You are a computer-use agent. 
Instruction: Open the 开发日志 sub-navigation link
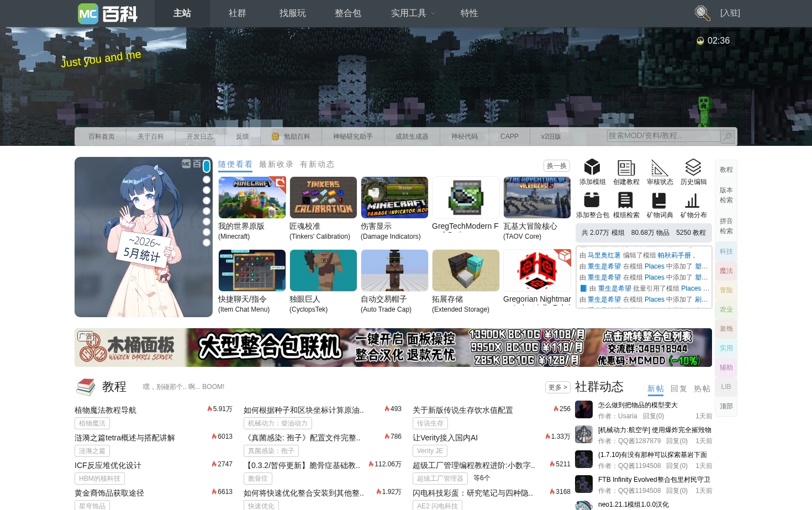(x=200, y=136)
